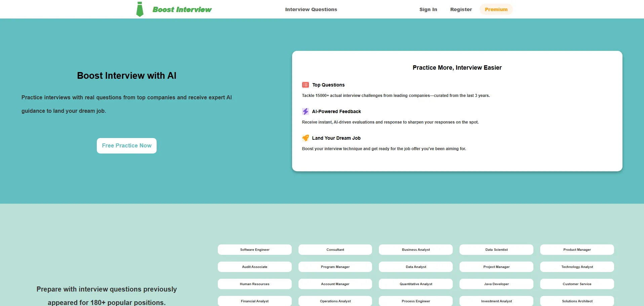The image size is (644, 306).
Task: Open the Human Resources questions
Action: point(254,284)
